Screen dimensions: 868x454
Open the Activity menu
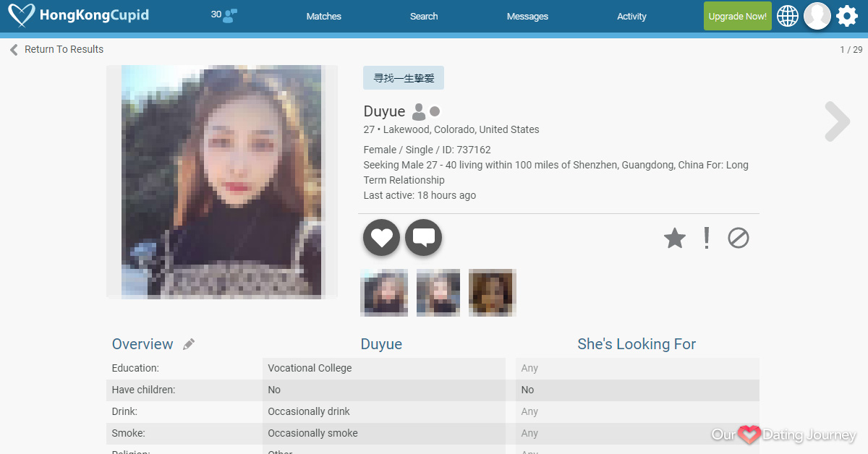click(x=631, y=16)
